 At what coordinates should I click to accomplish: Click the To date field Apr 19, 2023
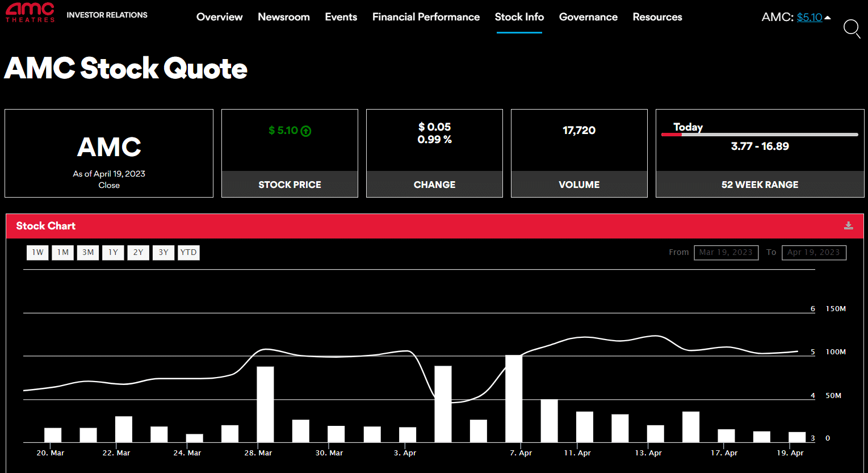click(814, 253)
